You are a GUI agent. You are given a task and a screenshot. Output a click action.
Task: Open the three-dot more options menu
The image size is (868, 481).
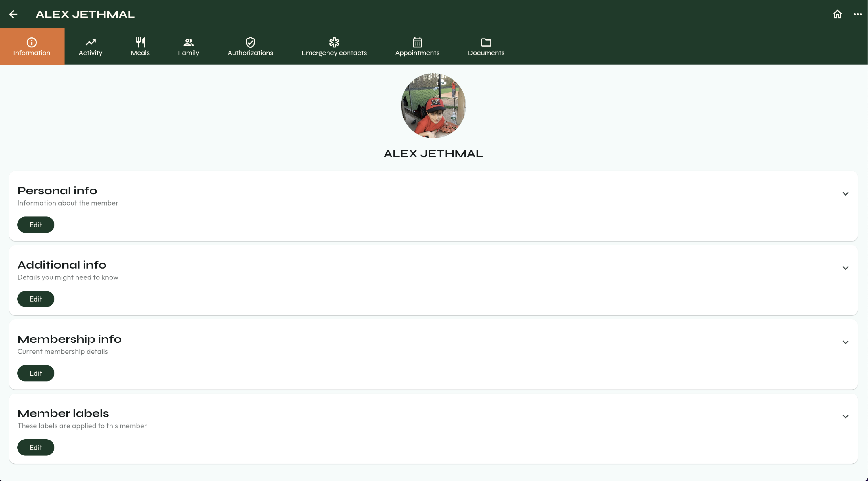point(858,14)
